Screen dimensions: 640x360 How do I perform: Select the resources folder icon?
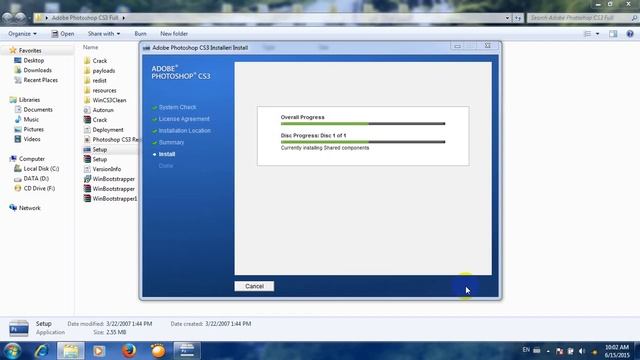(87, 90)
